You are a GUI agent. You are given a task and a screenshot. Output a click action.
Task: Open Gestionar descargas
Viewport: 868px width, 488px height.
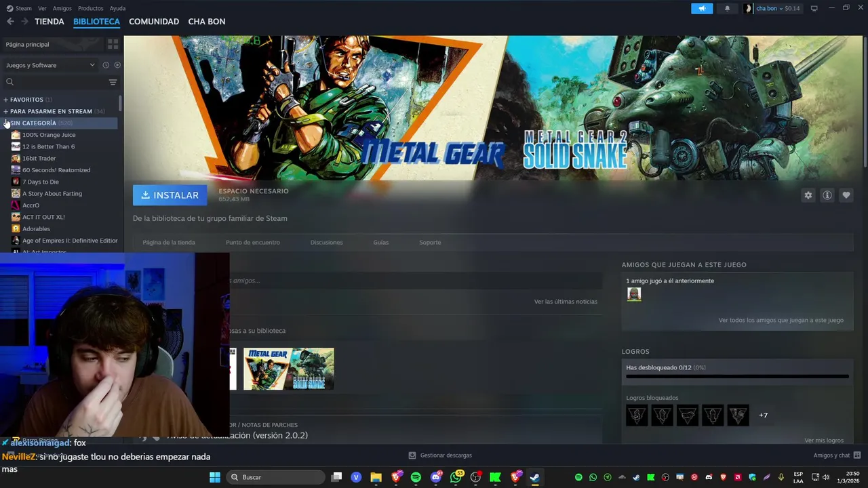pos(440,455)
